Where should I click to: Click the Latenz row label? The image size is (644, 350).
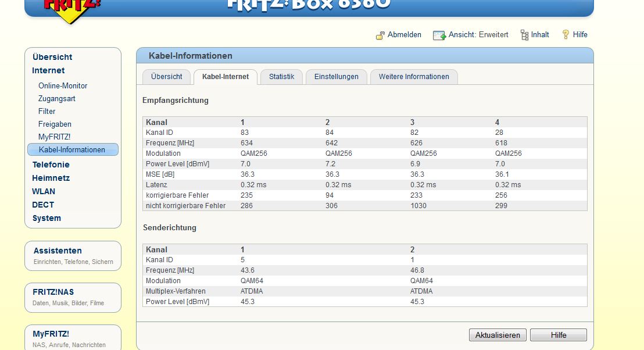(x=156, y=185)
